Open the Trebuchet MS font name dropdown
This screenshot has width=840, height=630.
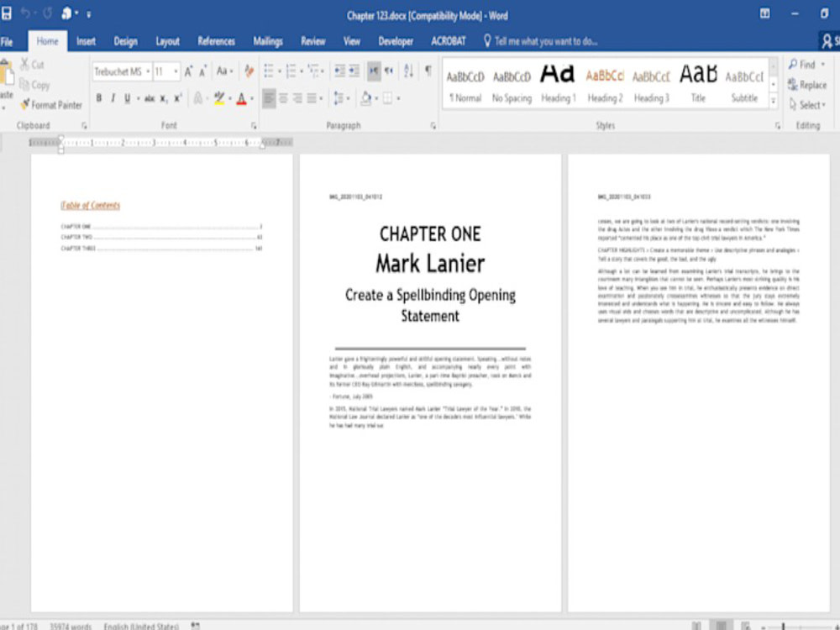[x=148, y=71]
